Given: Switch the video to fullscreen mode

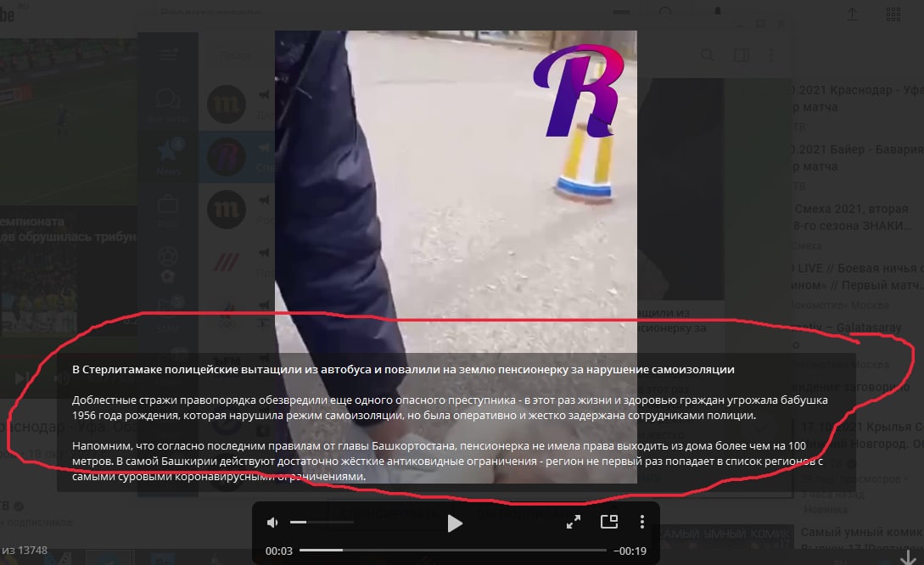Looking at the screenshot, I should 574,522.
